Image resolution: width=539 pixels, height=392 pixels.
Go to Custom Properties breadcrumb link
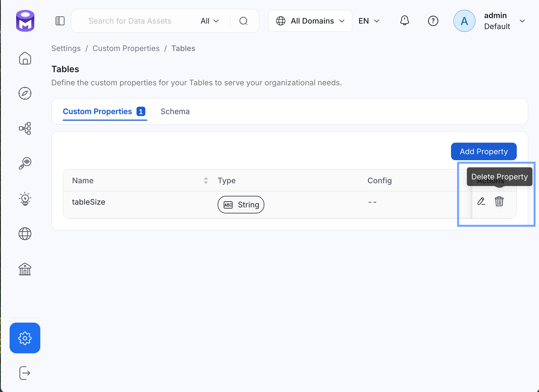[x=126, y=48]
